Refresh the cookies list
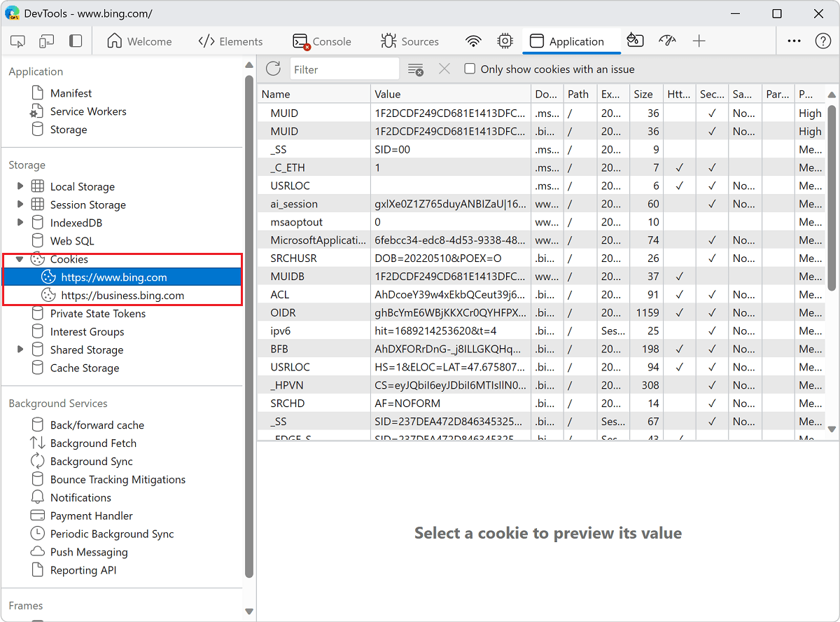Screen dimensions: 840x622 pos(273,69)
